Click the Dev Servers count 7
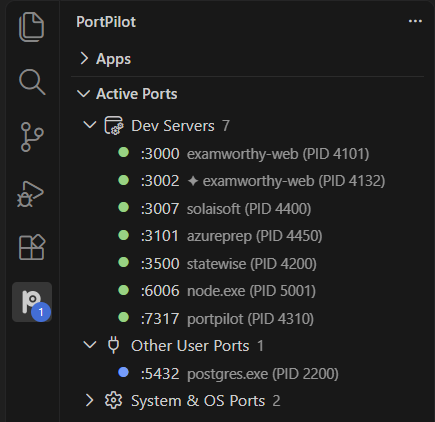This screenshot has width=435, height=422. (x=226, y=126)
